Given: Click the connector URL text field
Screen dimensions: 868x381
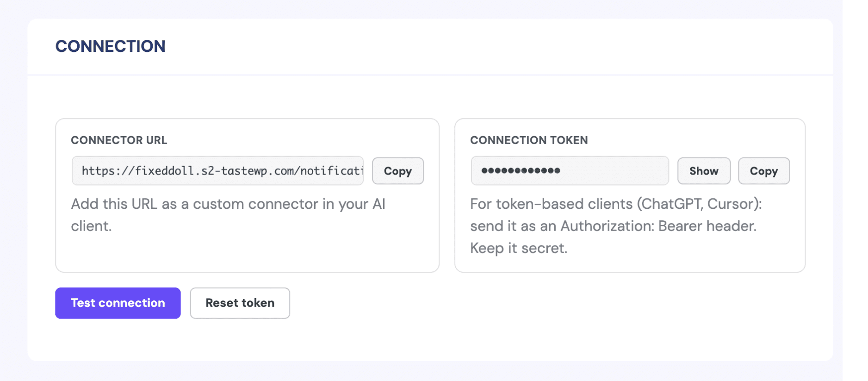Looking at the screenshot, I should [217, 171].
